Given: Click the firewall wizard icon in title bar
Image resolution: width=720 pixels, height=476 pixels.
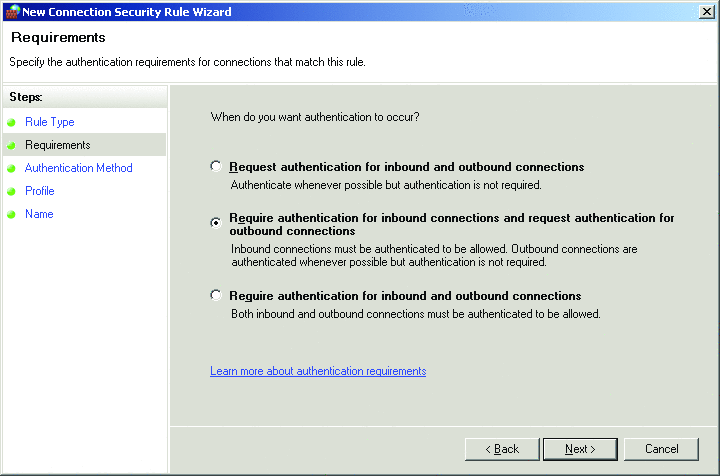Looking at the screenshot, I should pos(12,12).
